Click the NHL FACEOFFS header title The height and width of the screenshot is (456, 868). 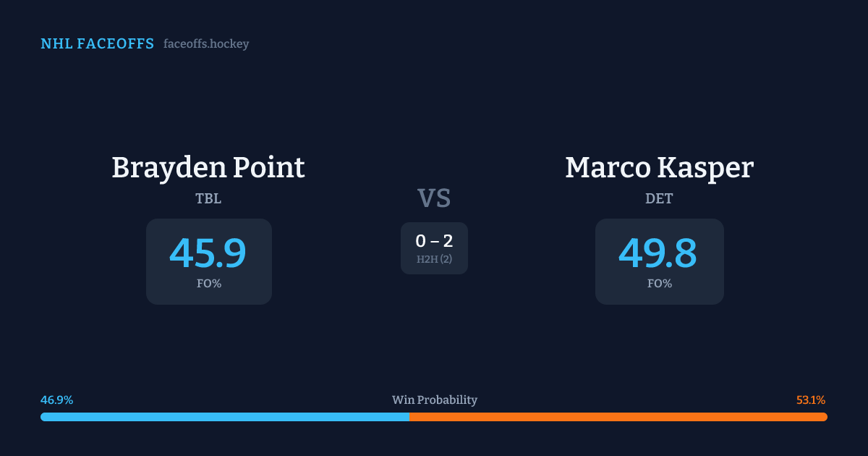pyautogui.click(x=97, y=44)
